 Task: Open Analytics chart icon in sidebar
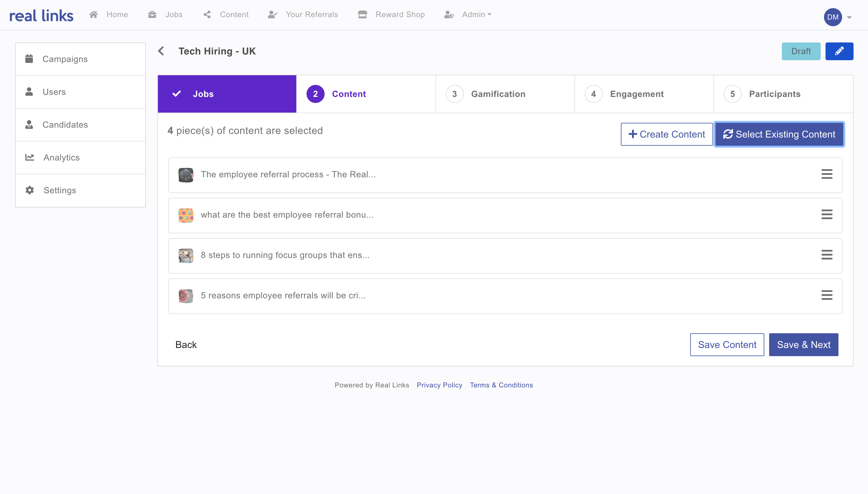(x=30, y=157)
